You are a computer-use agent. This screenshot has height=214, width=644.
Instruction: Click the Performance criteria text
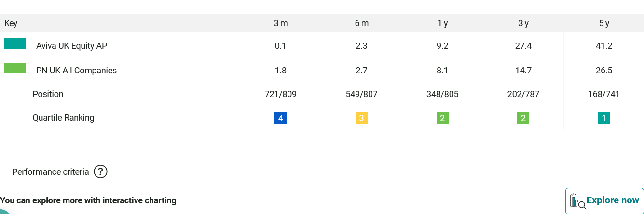pos(51,172)
